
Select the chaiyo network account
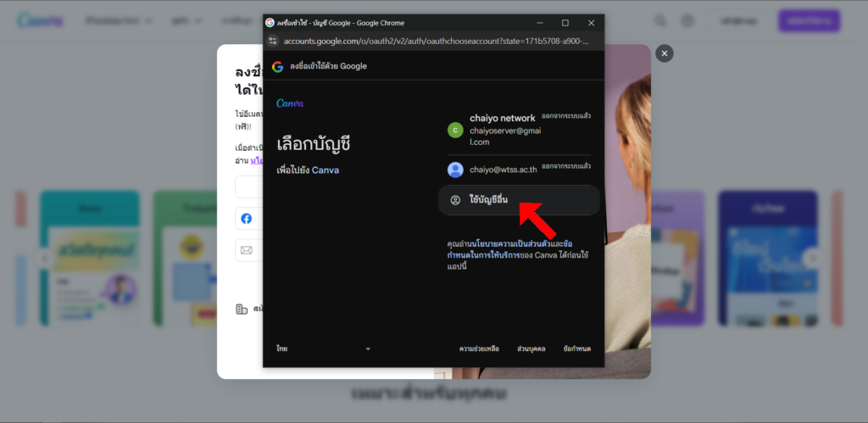[x=519, y=130]
